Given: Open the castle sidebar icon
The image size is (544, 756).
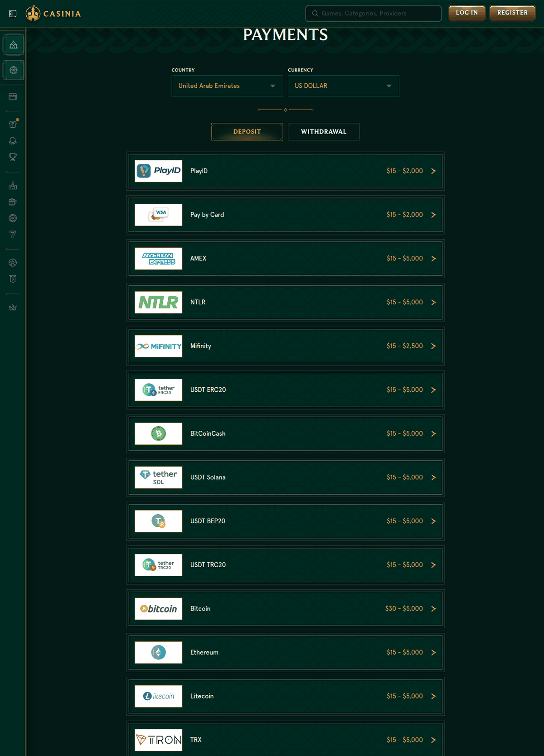Looking at the screenshot, I should tap(13, 186).
